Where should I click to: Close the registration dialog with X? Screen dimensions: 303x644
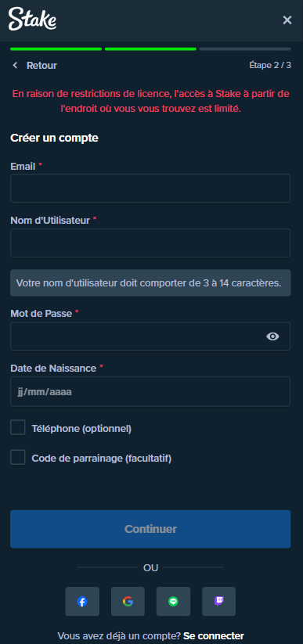(x=287, y=20)
